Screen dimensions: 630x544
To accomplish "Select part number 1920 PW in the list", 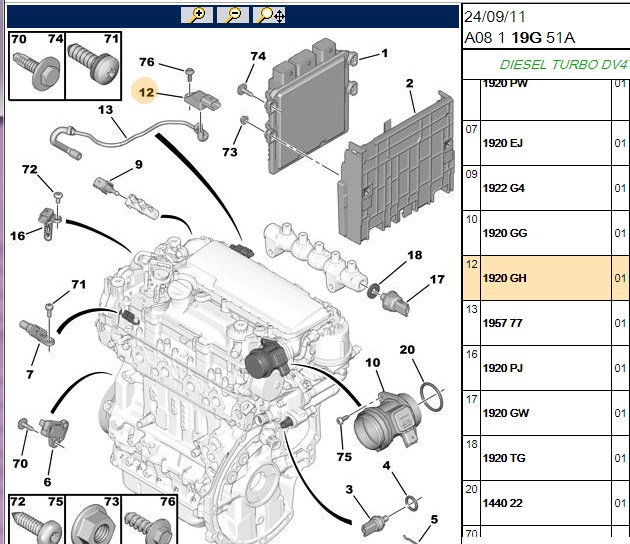I will click(505, 84).
